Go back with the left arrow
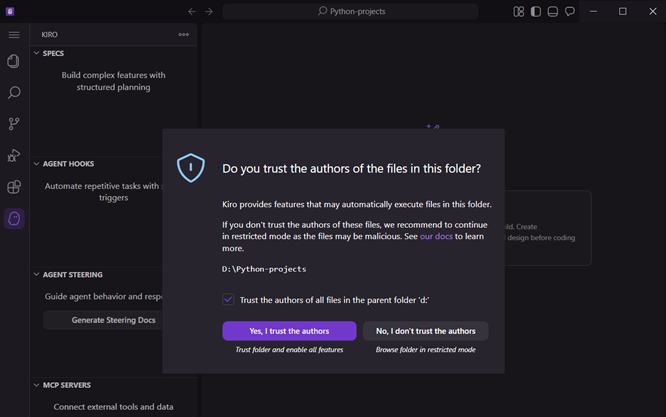This screenshot has width=666, height=417. click(192, 11)
